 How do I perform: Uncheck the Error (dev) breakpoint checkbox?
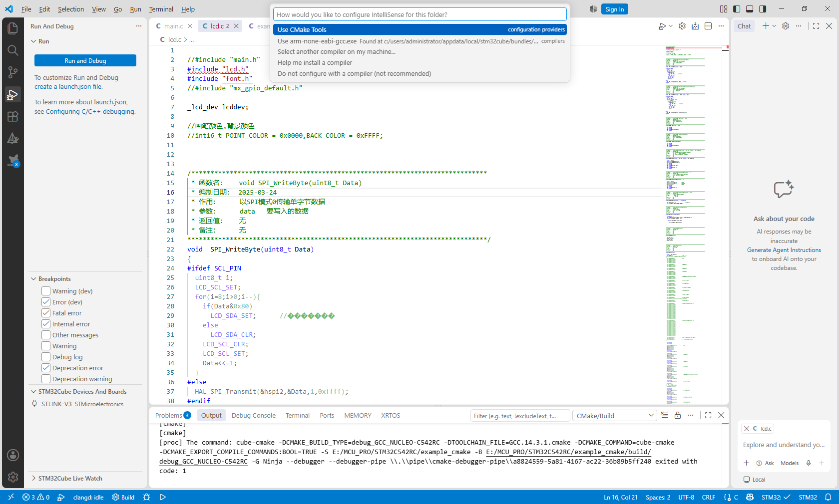46,302
